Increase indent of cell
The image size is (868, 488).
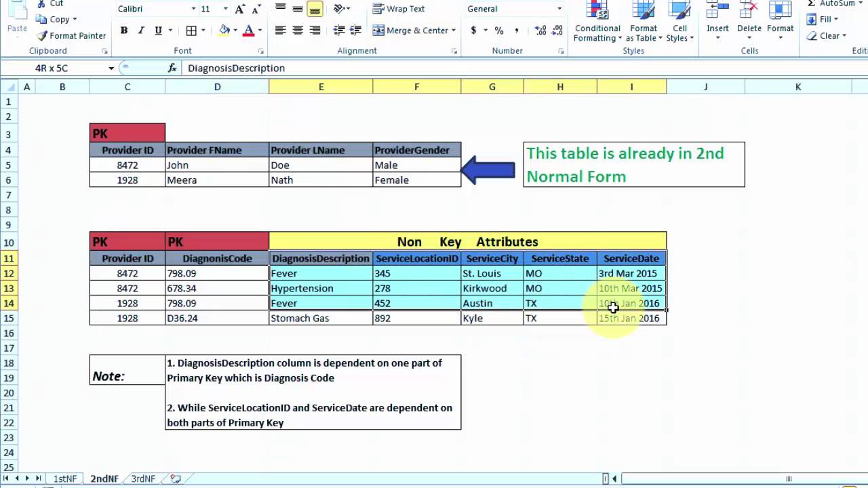[x=355, y=30]
